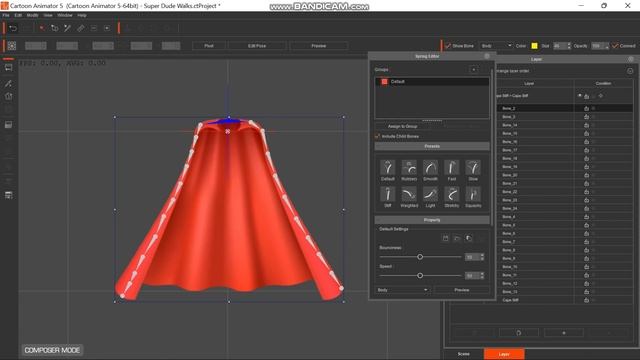
Task: Click the pen-shaped tool in left sidebar
Action: (x=8, y=83)
